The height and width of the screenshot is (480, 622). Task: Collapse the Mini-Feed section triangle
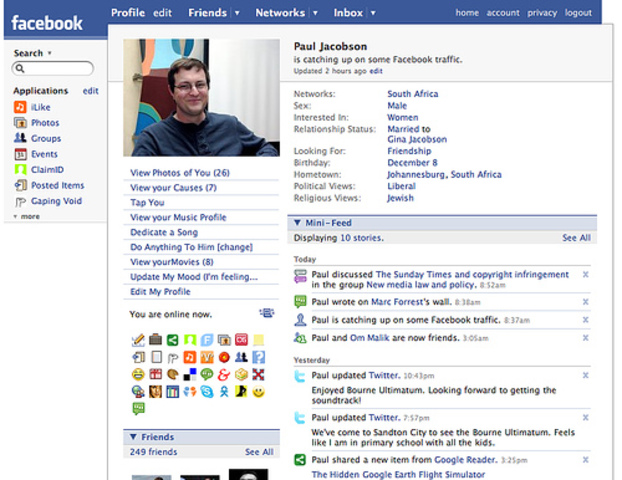[297, 223]
